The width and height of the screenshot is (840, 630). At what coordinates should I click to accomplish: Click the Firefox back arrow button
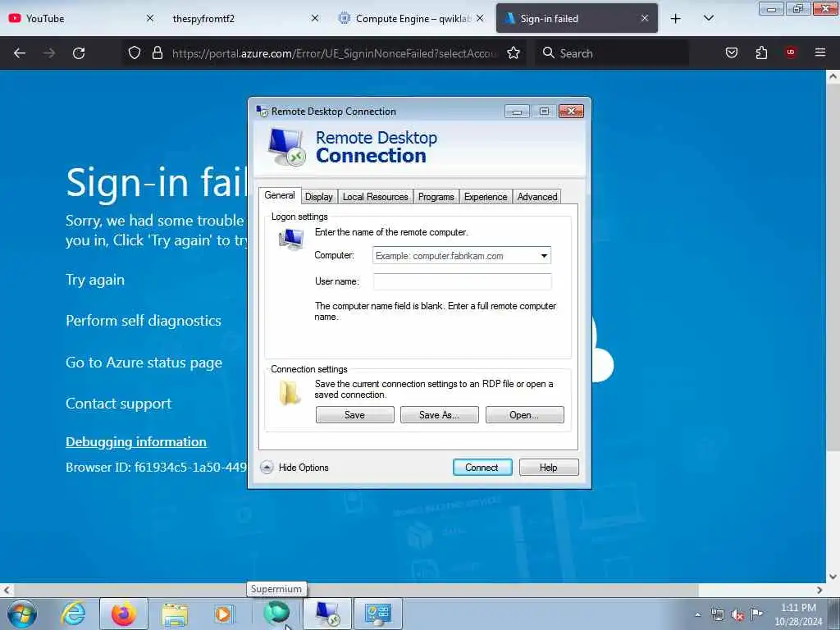20,53
